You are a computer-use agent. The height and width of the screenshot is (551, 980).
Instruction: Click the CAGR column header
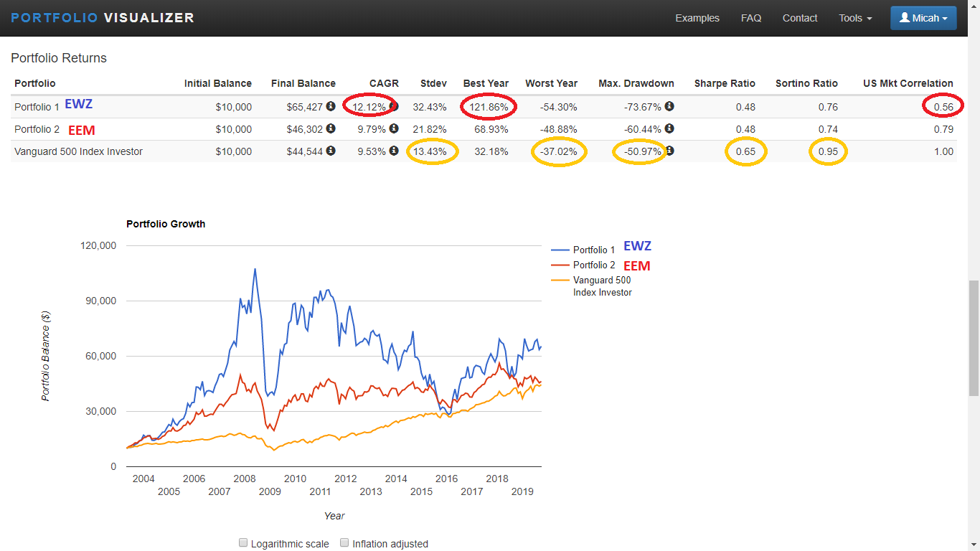click(384, 83)
